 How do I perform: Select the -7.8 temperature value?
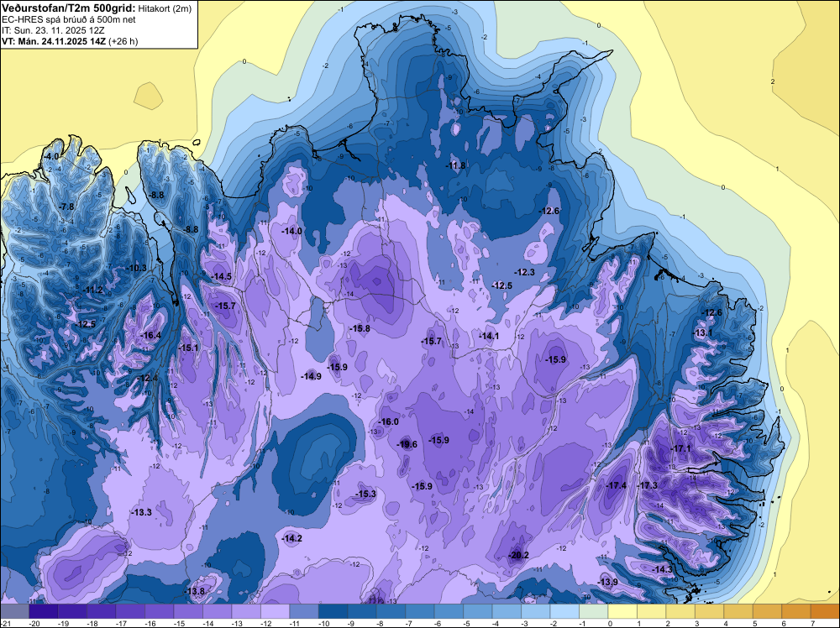[66, 207]
